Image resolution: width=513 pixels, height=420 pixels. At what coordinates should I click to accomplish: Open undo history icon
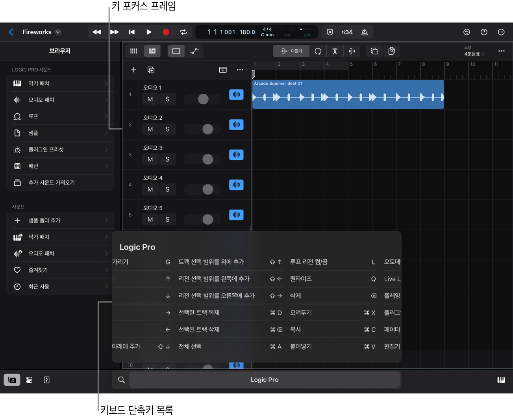click(x=467, y=32)
